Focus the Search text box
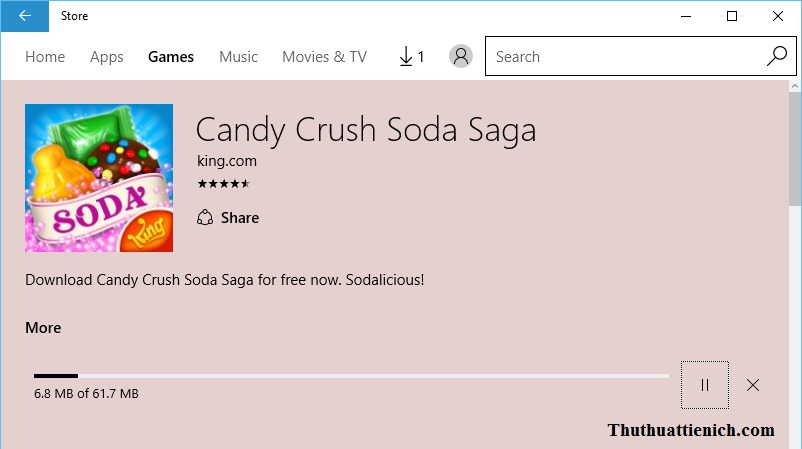The width and height of the screenshot is (802, 449). [625, 57]
